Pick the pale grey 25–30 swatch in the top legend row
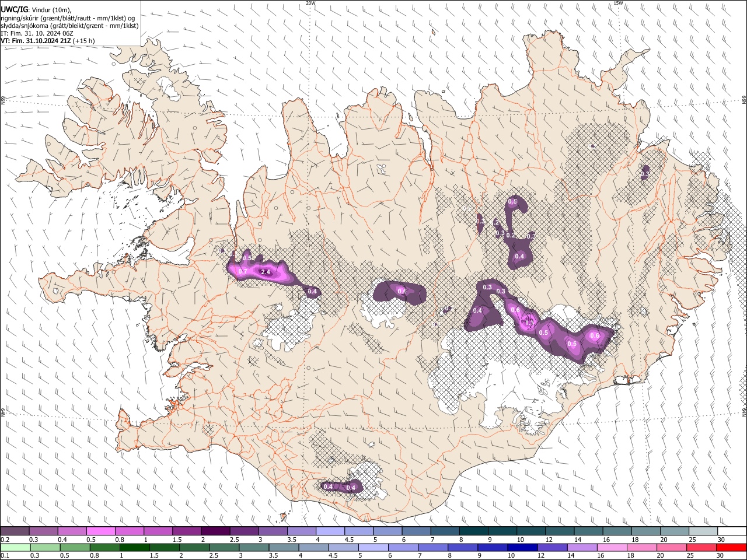The width and height of the screenshot is (747, 560). (x=703, y=531)
